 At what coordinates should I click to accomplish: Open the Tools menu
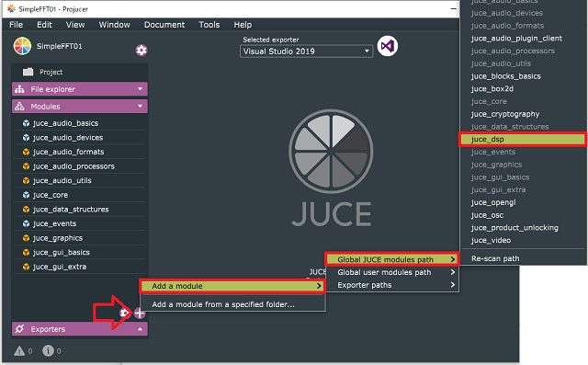[209, 25]
